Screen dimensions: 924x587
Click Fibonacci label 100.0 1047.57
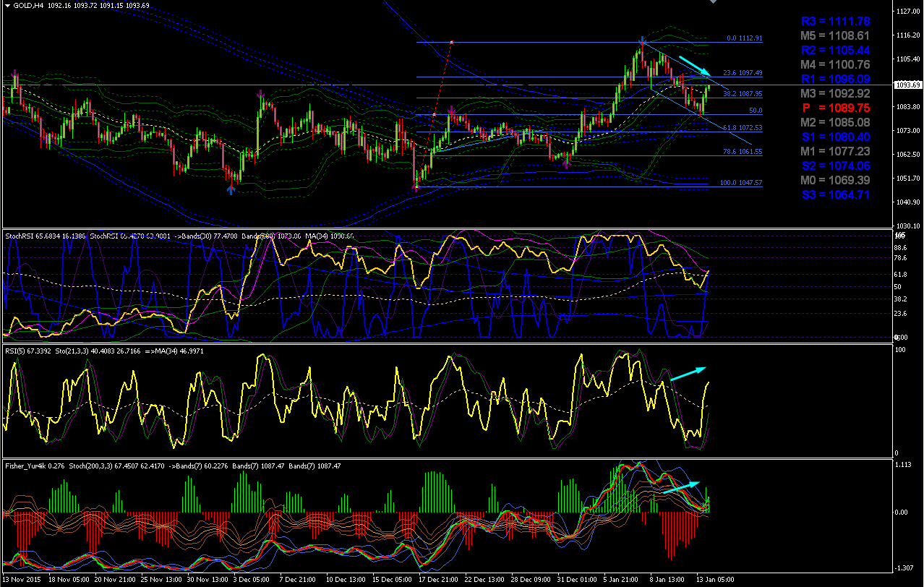pos(741,183)
